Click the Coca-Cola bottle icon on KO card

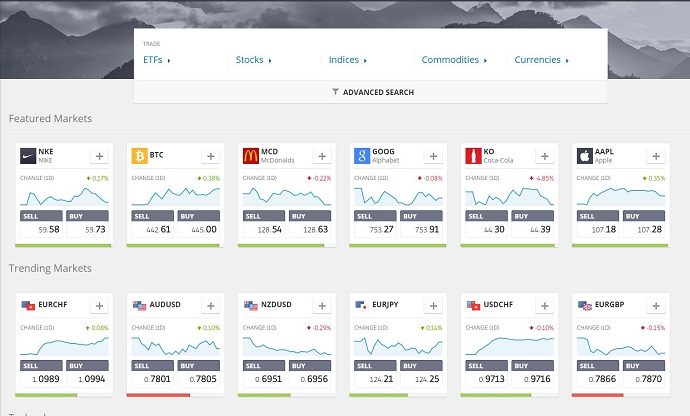pyautogui.click(x=473, y=156)
